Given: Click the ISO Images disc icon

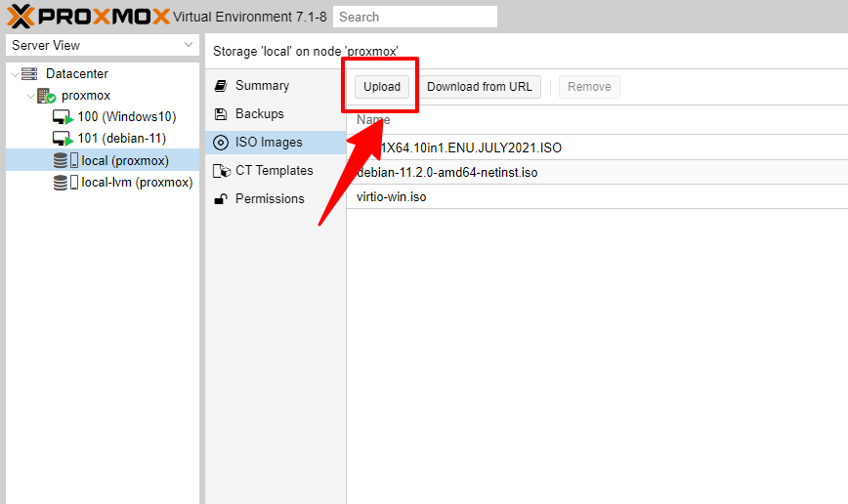Looking at the screenshot, I should tap(221, 143).
